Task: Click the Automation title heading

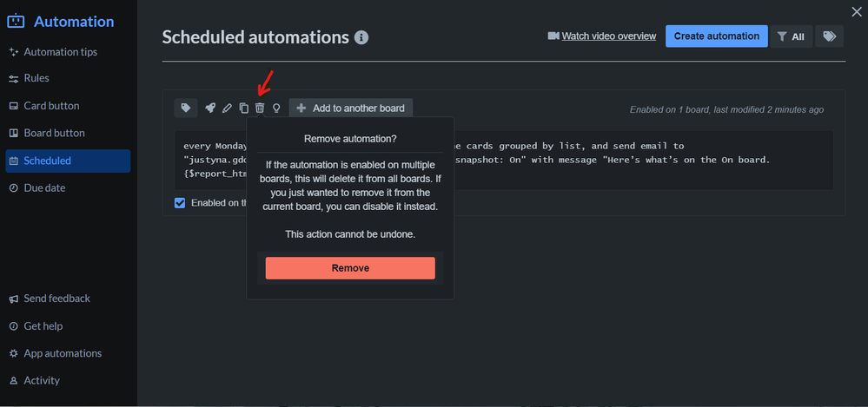Action: click(74, 22)
